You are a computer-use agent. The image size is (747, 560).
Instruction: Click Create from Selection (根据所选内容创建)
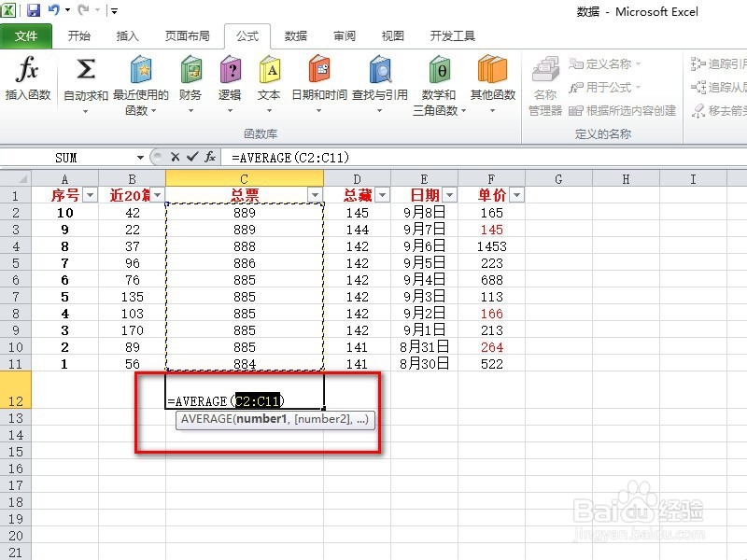[x=622, y=110]
